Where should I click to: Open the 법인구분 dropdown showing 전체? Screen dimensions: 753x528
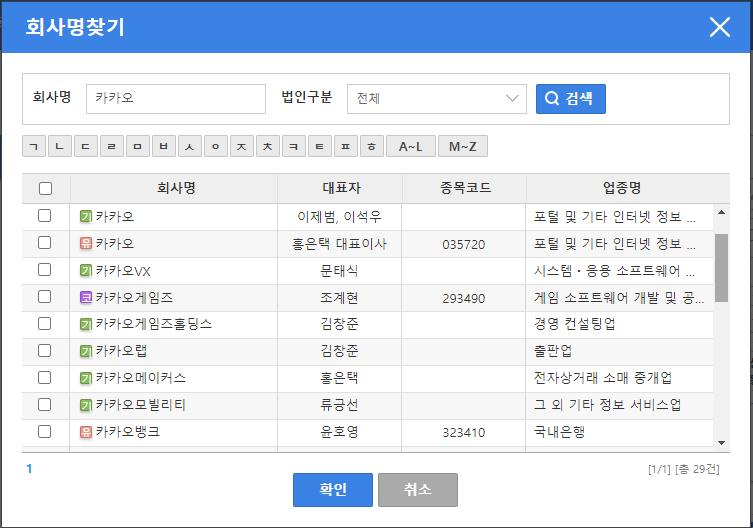point(437,99)
